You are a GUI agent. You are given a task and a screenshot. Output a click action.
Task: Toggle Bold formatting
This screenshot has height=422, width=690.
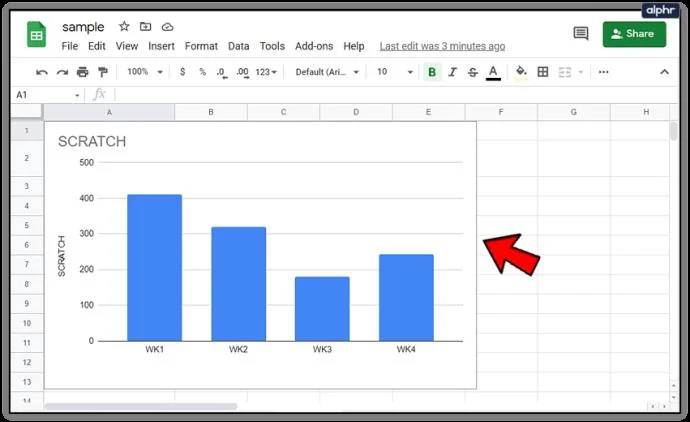tap(432, 72)
